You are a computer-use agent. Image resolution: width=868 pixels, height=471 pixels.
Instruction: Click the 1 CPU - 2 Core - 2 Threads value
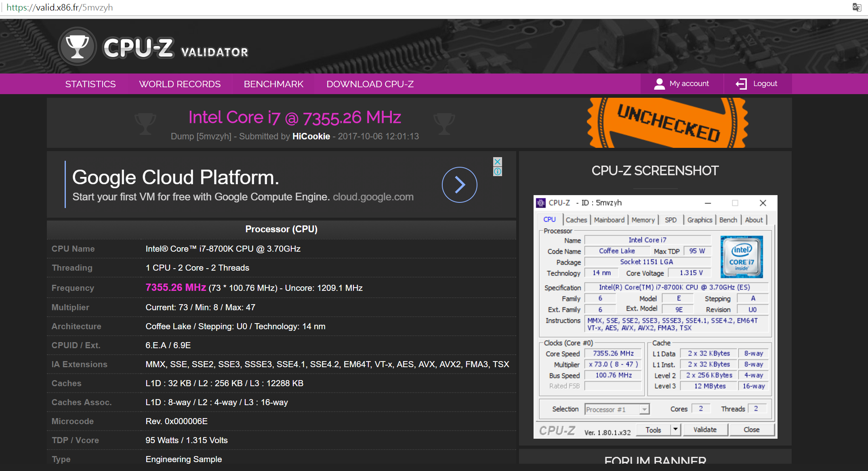pos(198,268)
